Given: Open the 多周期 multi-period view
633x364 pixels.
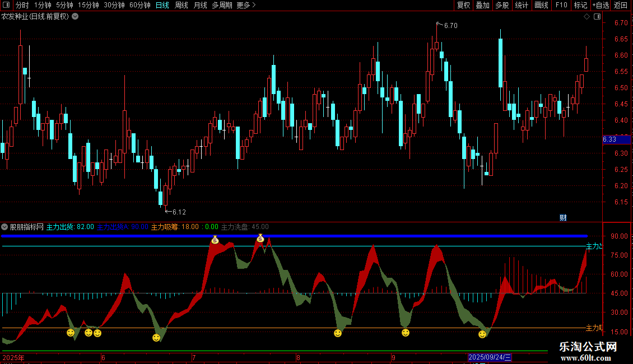Looking at the screenshot, I should [222, 5].
